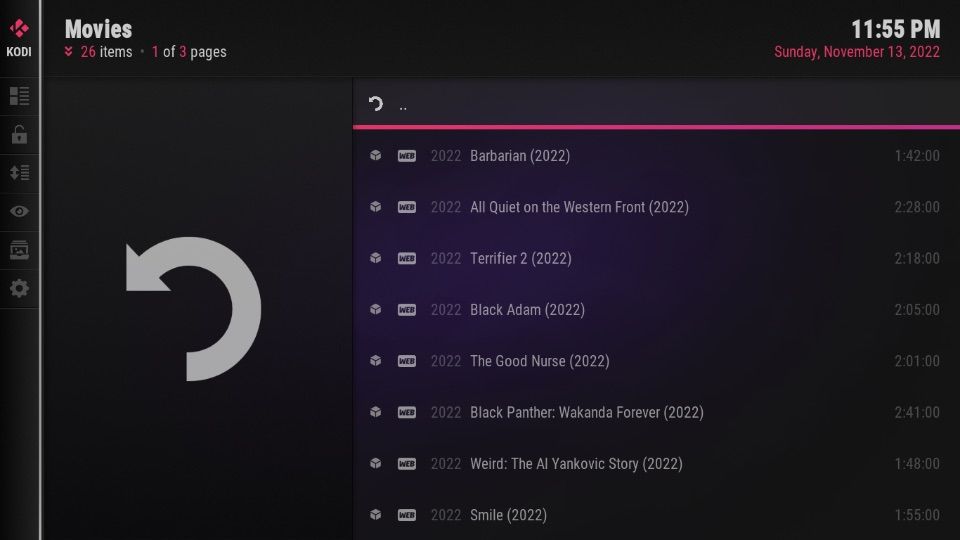Click the 2:28:00 duration value
The height and width of the screenshot is (540, 960).
[917, 207]
